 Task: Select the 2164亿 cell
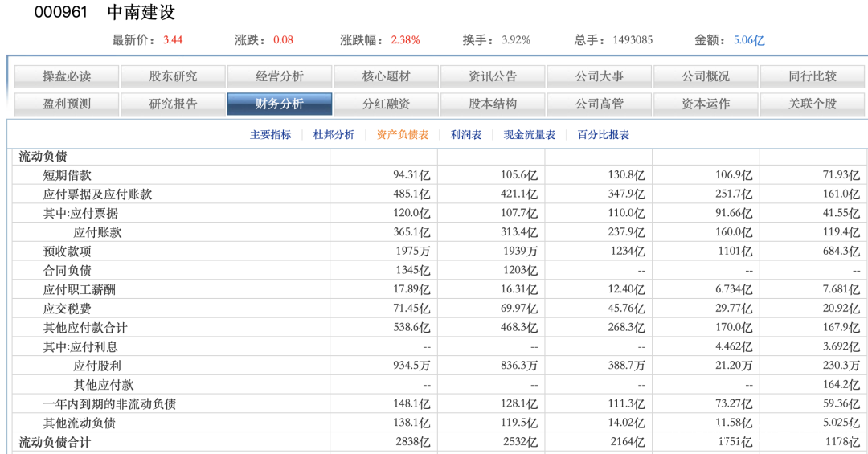628,442
